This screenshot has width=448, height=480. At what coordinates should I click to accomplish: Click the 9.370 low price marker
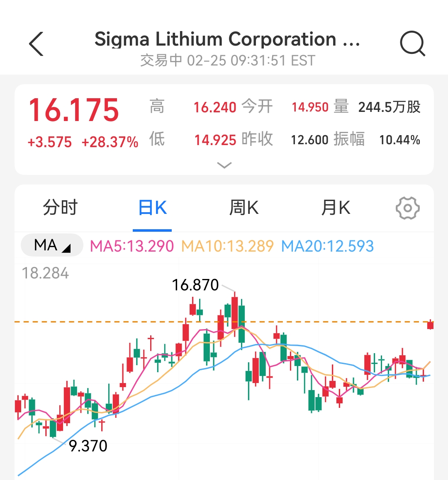coord(88,446)
